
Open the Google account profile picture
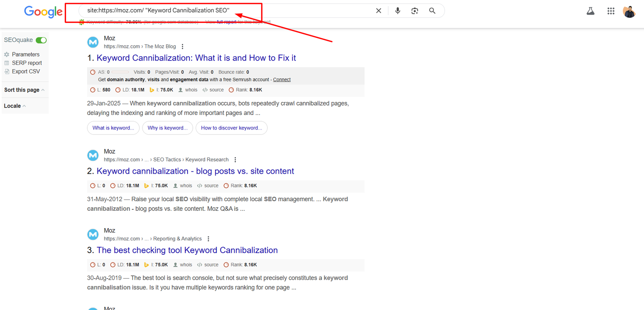point(629,11)
